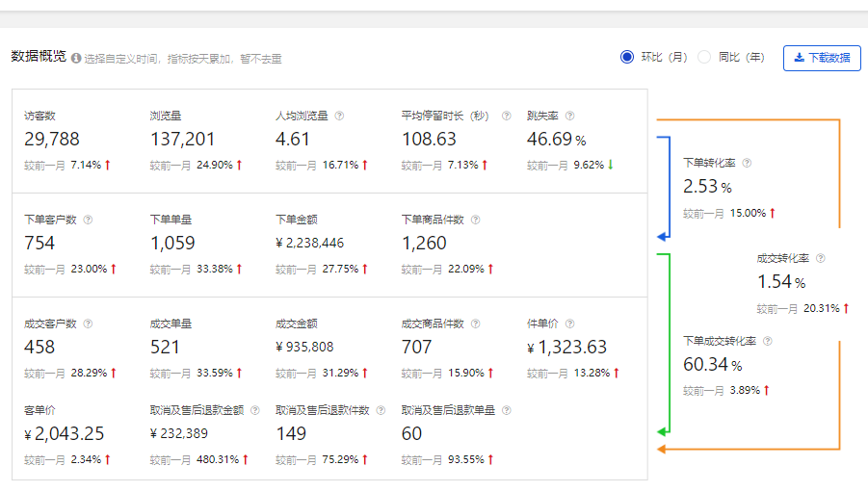
Task: Click help icon next to 取消及售后退款单量
Action: click(x=506, y=410)
